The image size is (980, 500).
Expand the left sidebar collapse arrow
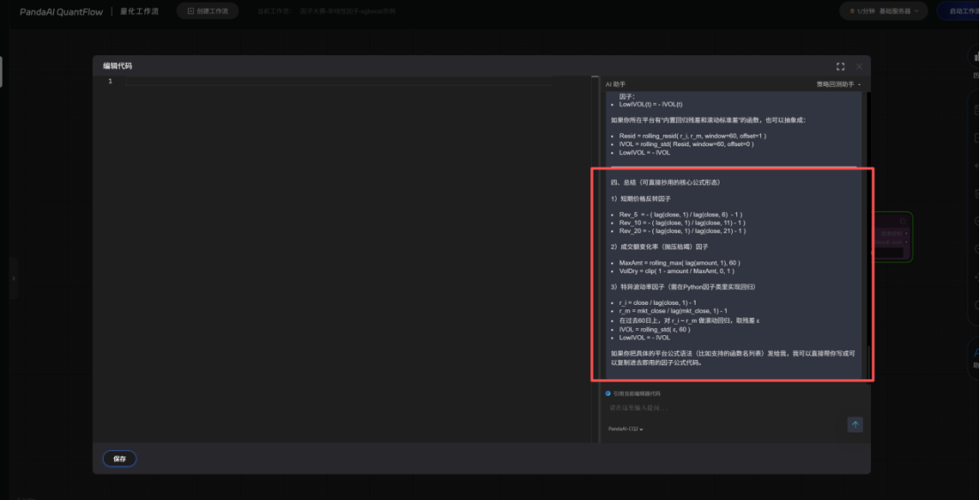click(x=13, y=278)
